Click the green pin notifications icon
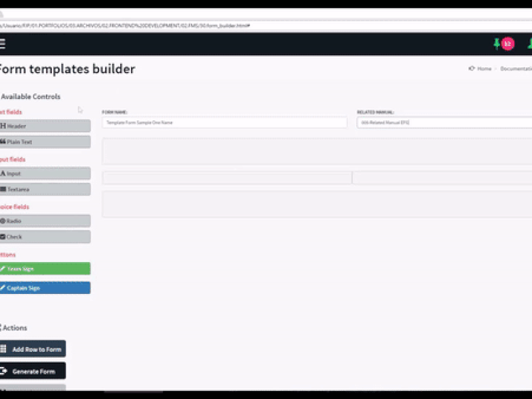The image size is (532, 399). pyautogui.click(x=497, y=44)
